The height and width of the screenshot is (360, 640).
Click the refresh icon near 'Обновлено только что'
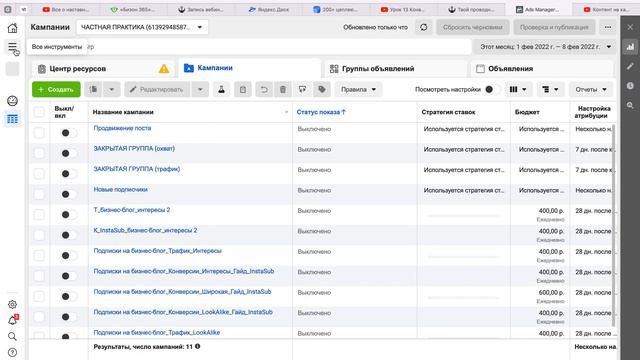[424, 27]
